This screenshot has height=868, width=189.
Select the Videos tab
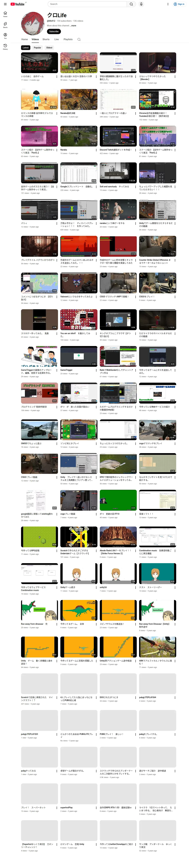[35, 39]
